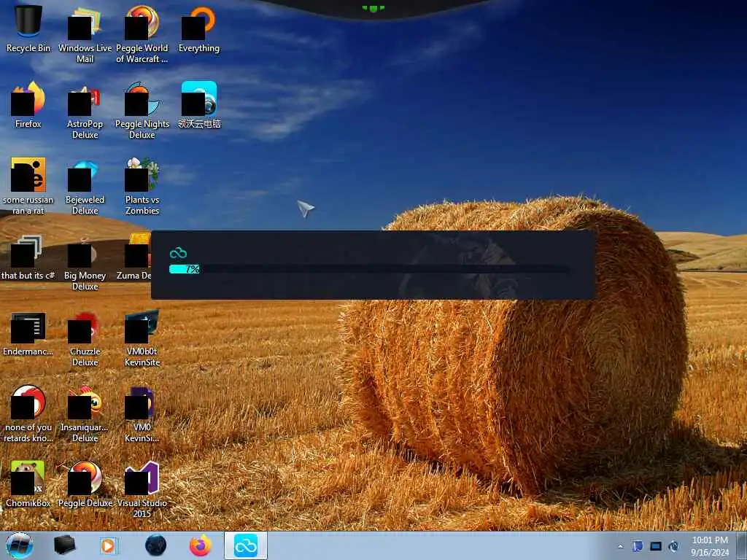Select Peggle Nights Deluxe desktop icon
This screenshot has height=560, width=747.
(142, 111)
